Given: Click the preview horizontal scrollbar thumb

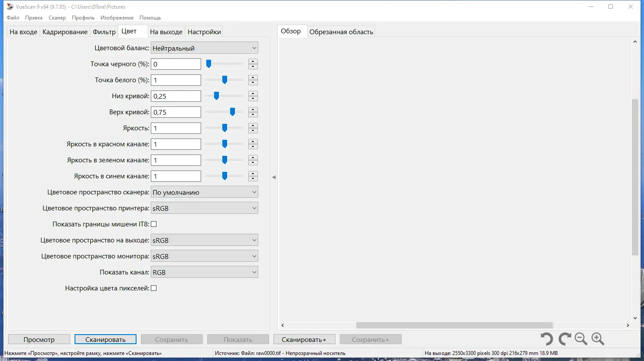Looking at the screenshot, I should point(455,325).
